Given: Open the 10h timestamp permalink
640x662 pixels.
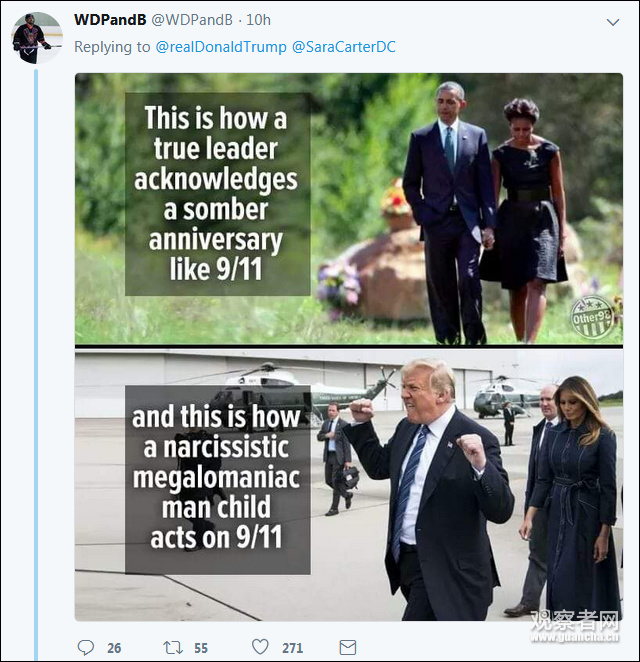Looking at the screenshot, I should 259,20.
